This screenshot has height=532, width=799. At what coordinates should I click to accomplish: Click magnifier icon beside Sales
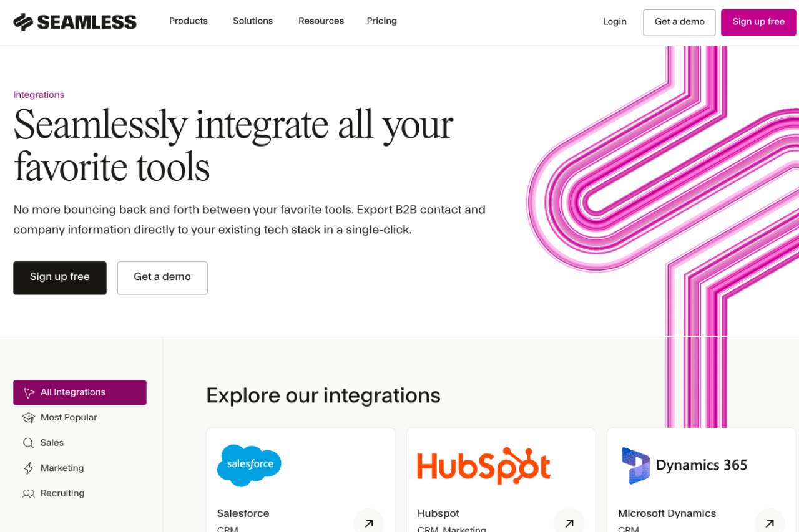pos(29,443)
